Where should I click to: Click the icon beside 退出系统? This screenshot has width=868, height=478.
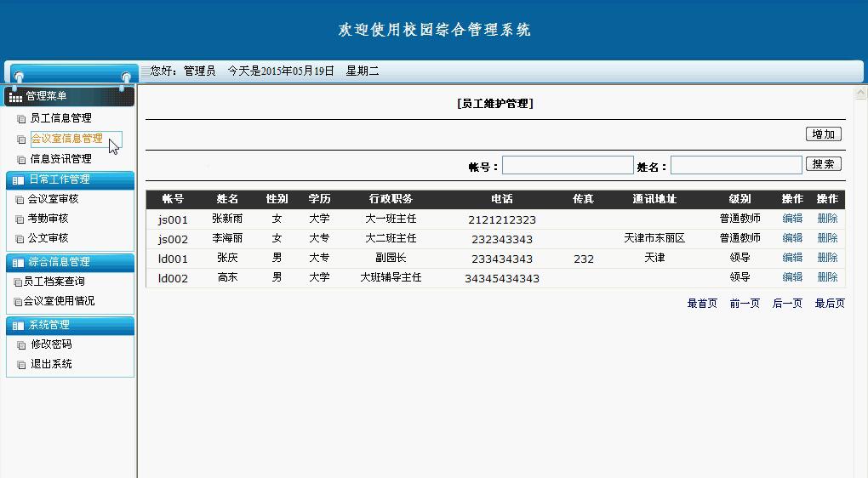21,365
